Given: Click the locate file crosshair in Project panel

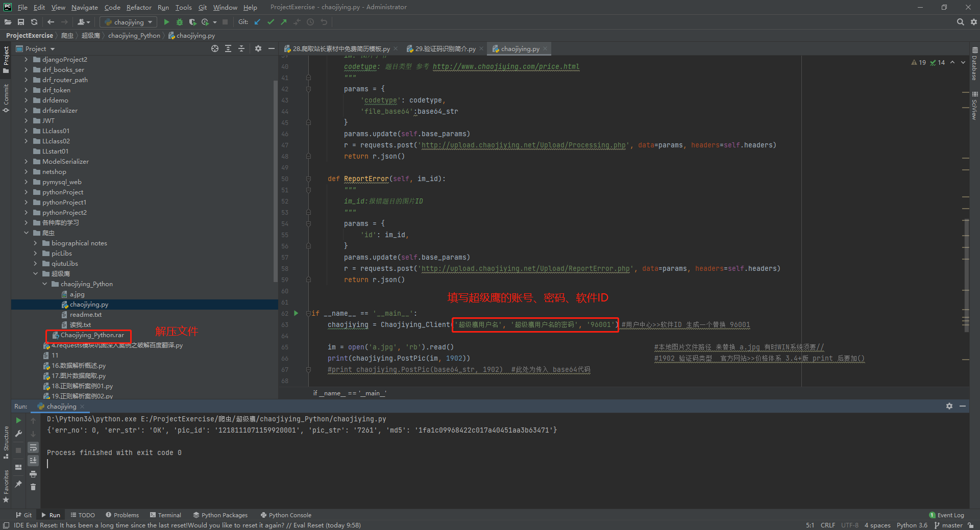Looking at the screenshot, I should pos(215,48).
